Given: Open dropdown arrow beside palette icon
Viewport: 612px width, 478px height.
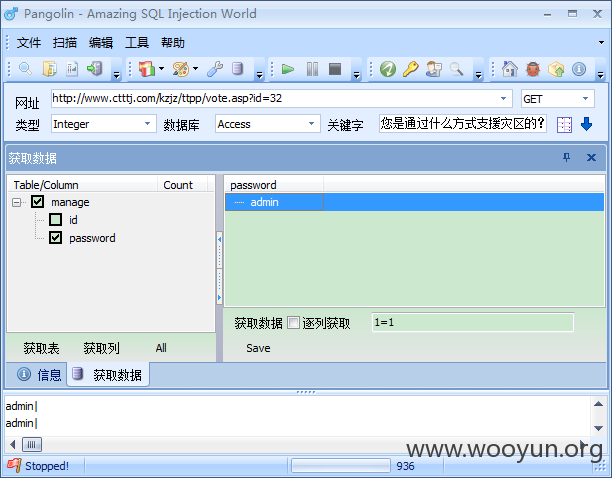Looking at the screenshot, I should pyautogui.click(x=196, y=69).
